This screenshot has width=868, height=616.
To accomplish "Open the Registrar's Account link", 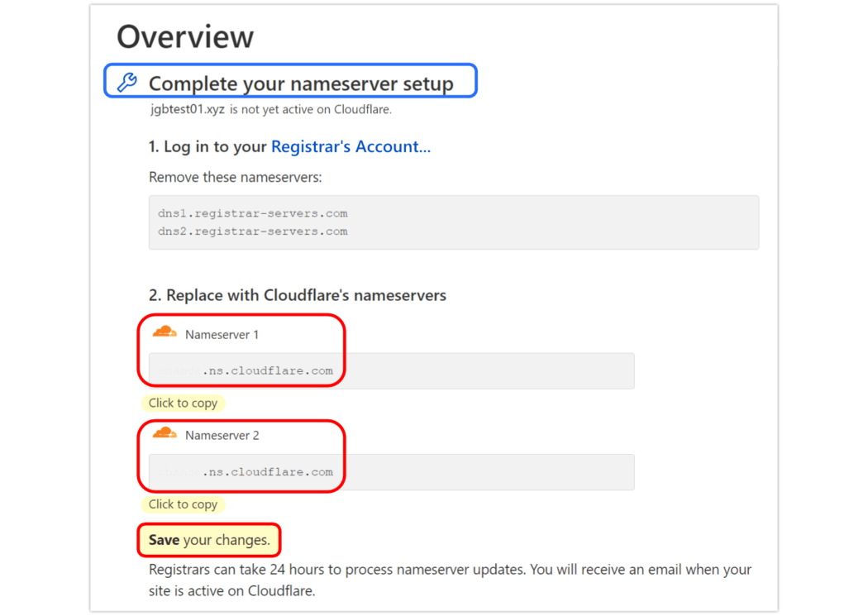I will (351, 146).
